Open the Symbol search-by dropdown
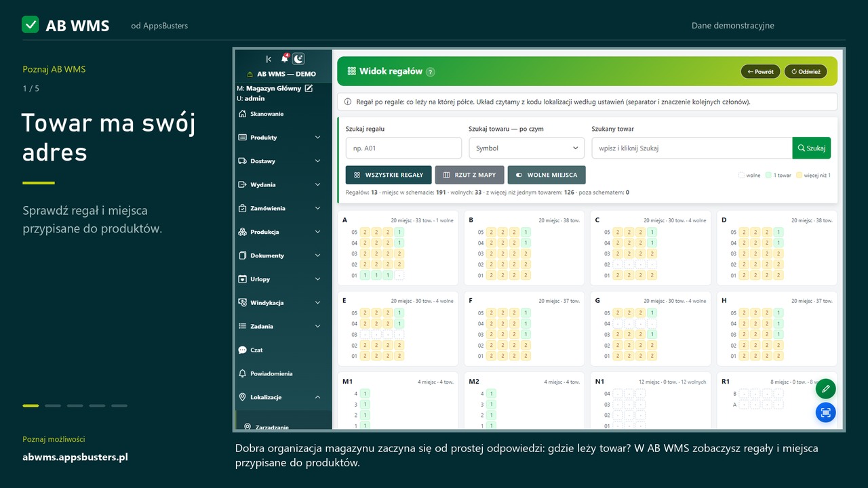Screen dimensions: 868x488 (x=526, y=148)
